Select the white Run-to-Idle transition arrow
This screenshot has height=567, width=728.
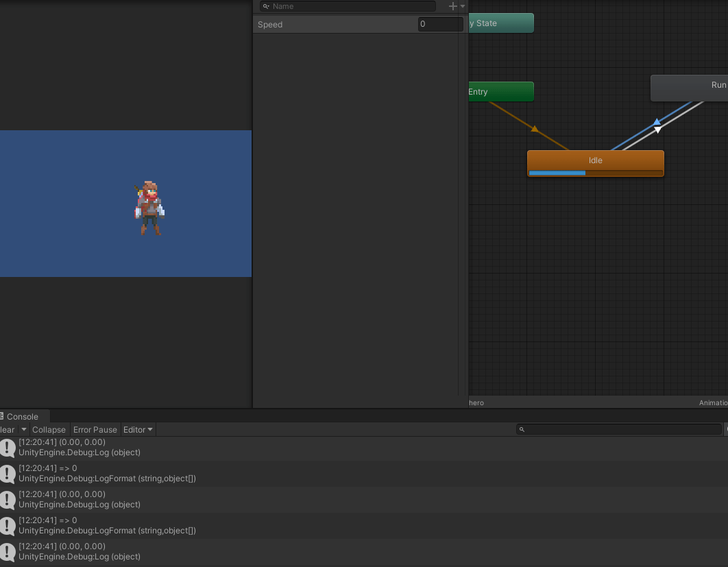click(658, 130)
